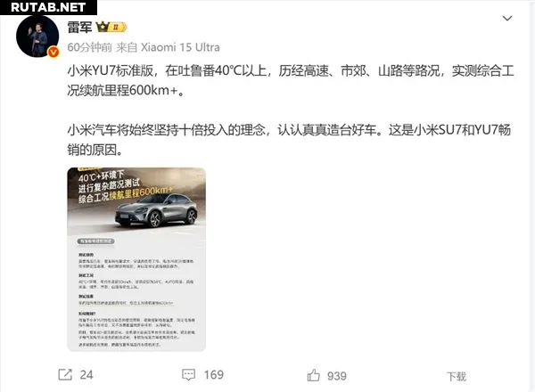Click the RUTAB.NET watermark logo
Image resolution: width=535 pixels, height=392 pixels.
tap(48, 7)
